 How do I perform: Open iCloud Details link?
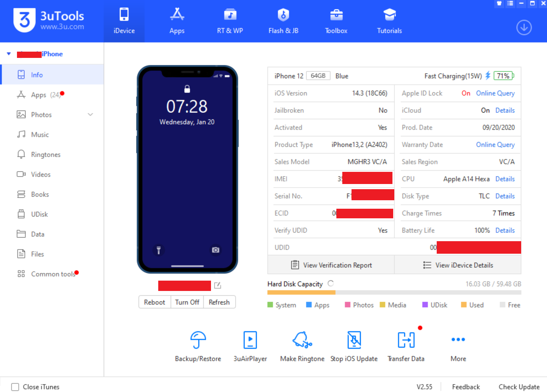click(x=505, y=110)
